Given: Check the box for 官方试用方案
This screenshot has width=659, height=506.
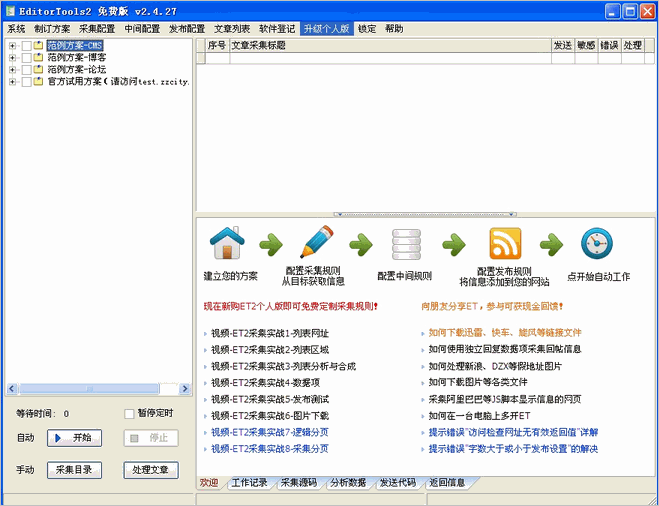Looking at the screenshot, I should tap(26, 82).
